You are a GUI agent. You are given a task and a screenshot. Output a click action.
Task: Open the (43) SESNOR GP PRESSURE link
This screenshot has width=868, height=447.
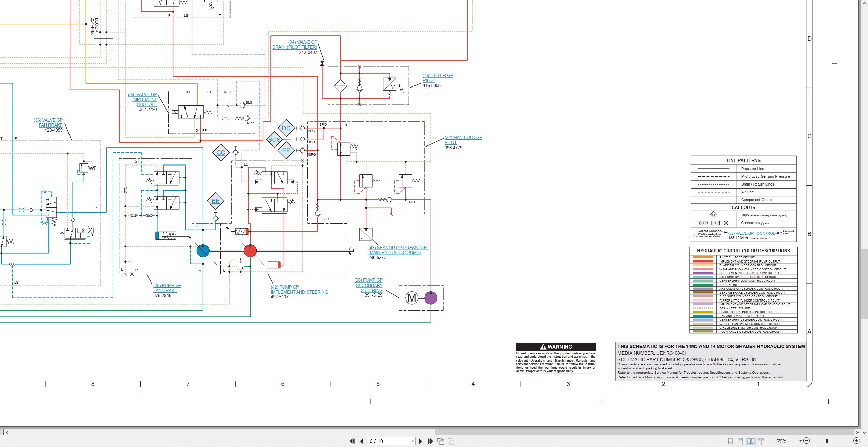[398, 250]
